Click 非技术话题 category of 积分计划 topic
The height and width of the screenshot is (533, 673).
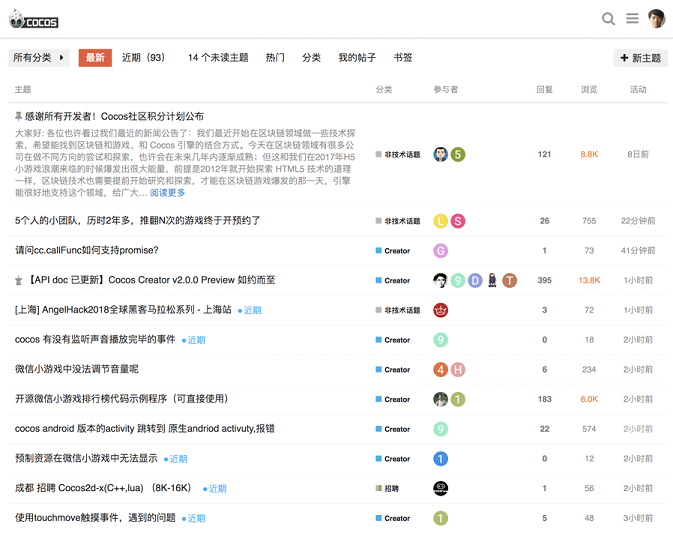tap(398, 154)
